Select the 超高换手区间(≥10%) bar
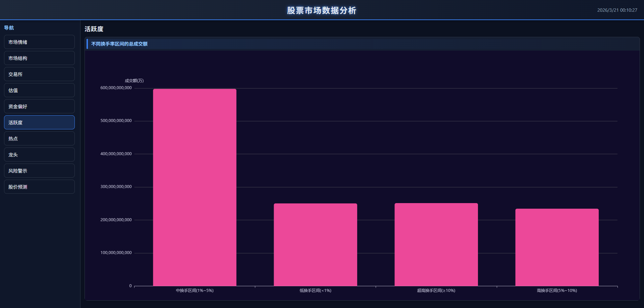644x308 pixels. pos(436,245)
